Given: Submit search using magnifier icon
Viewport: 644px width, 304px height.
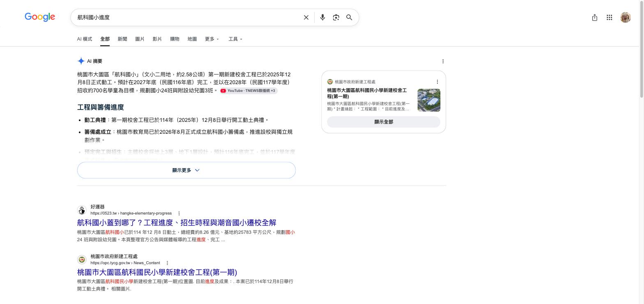Looking at the screenshot, I should (349, 17).
